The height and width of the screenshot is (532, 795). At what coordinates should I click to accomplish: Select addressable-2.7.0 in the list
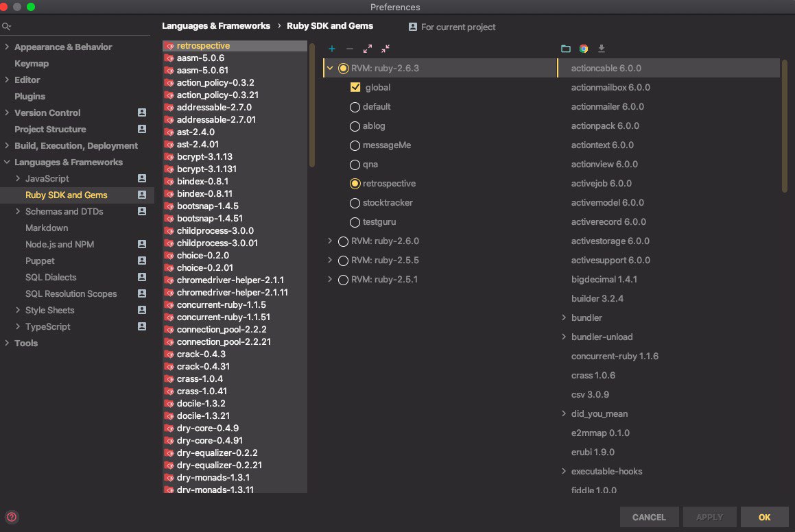pos(235,108)
